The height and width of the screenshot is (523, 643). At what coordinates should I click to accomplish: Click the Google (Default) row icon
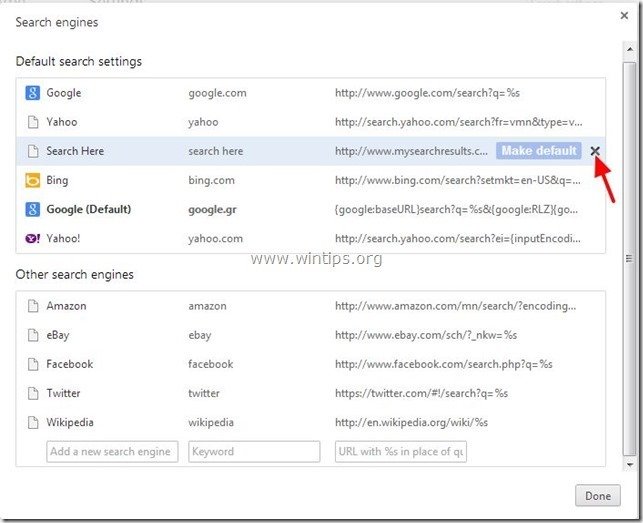[33, 210]
